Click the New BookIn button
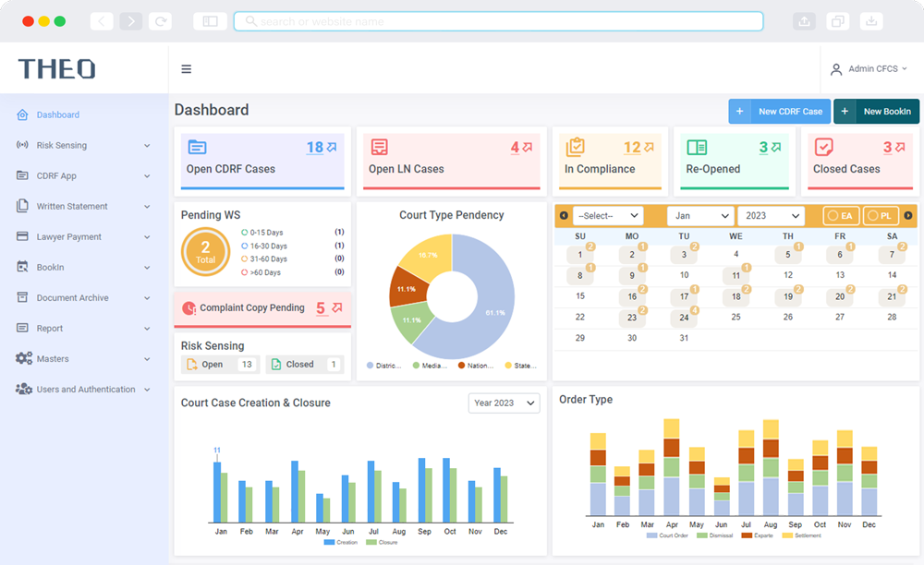924x565 pixels. pyautogui.click(x=876, y=111)
